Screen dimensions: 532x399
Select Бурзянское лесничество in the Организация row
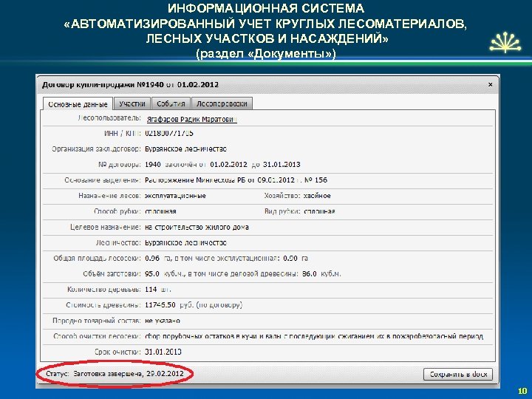tap(185, 149)
